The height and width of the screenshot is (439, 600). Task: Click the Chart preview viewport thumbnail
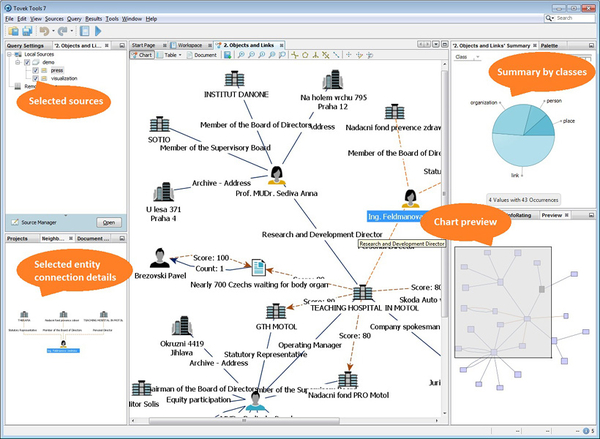tap(503, 302)
